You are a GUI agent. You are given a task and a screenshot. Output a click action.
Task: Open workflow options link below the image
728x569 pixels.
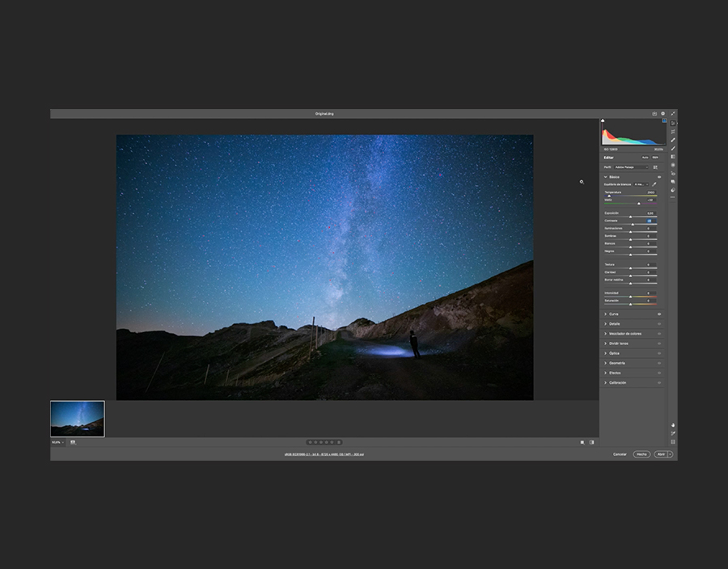tap(324, 454)
